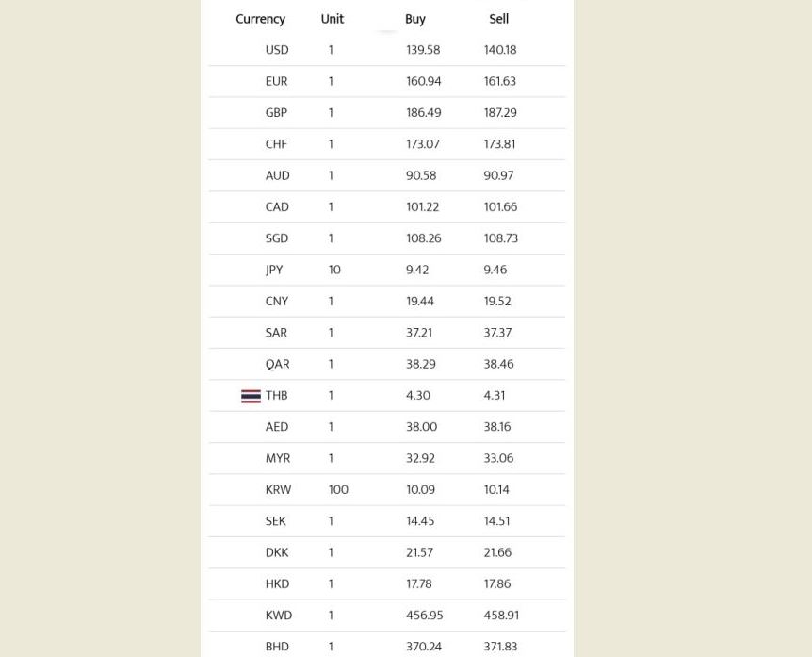Click the QAR sell rate 38.46
The image size is (812, 657).
499,364
